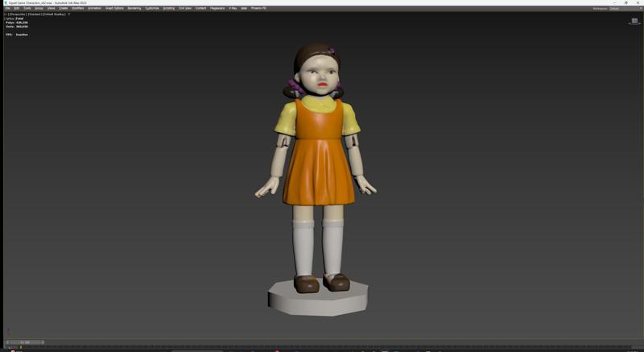
Task: Open the Rendering menu
Action: tap(134, 8)
